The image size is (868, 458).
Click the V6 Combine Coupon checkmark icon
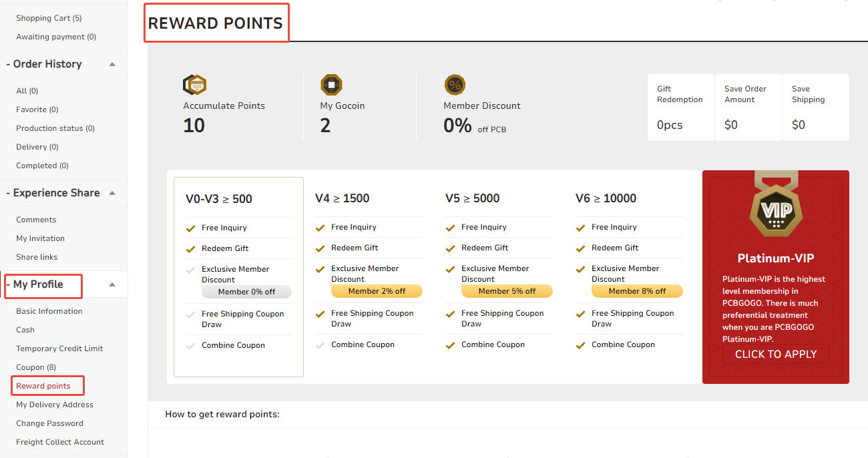tap(580, 345)
